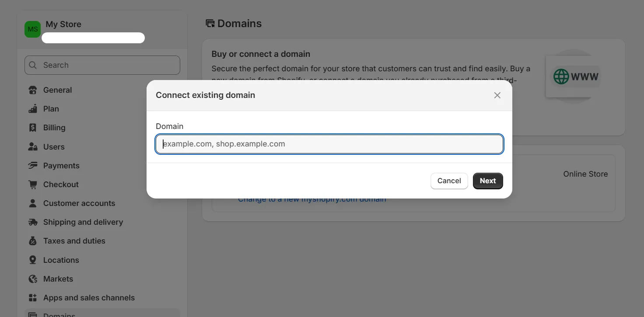Screen dimensions: 644x317
Task: Click the settings Search box
Action: pyautogui.click(x=102, y=65)
